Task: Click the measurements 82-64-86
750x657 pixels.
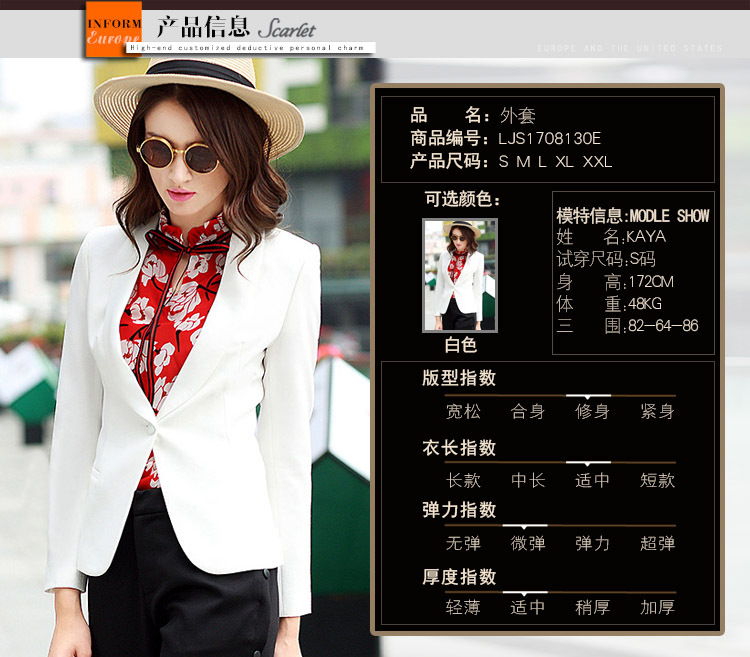Action: (x=663, y=326)
